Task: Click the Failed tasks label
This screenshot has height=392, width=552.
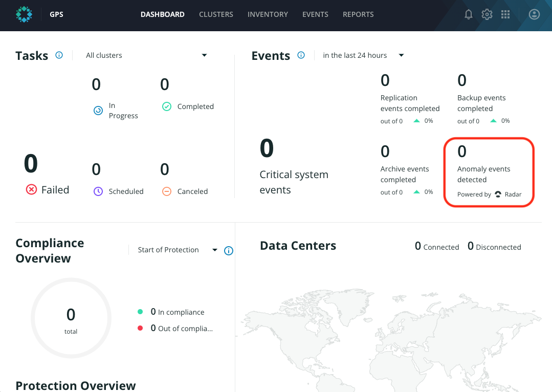Action: point(55,190)
